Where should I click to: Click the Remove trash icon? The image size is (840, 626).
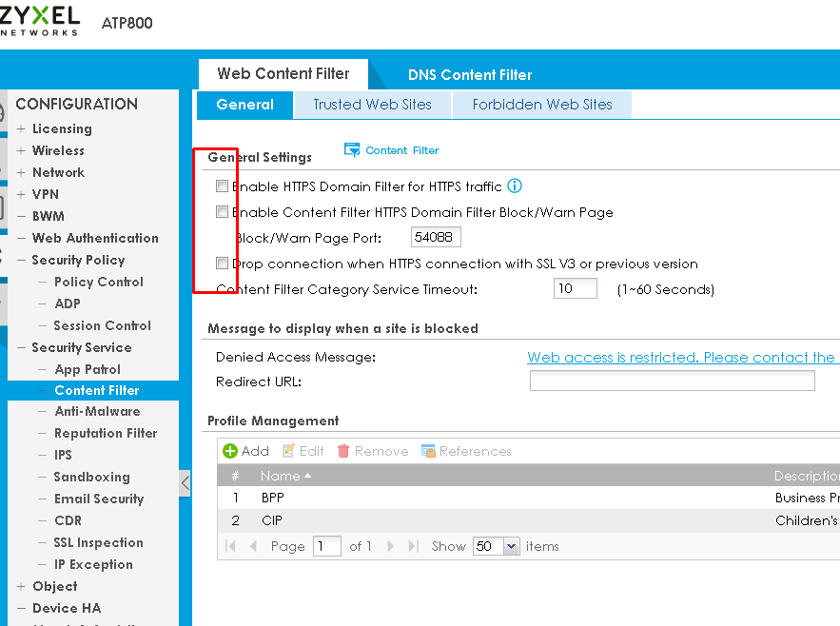(343, 451)
